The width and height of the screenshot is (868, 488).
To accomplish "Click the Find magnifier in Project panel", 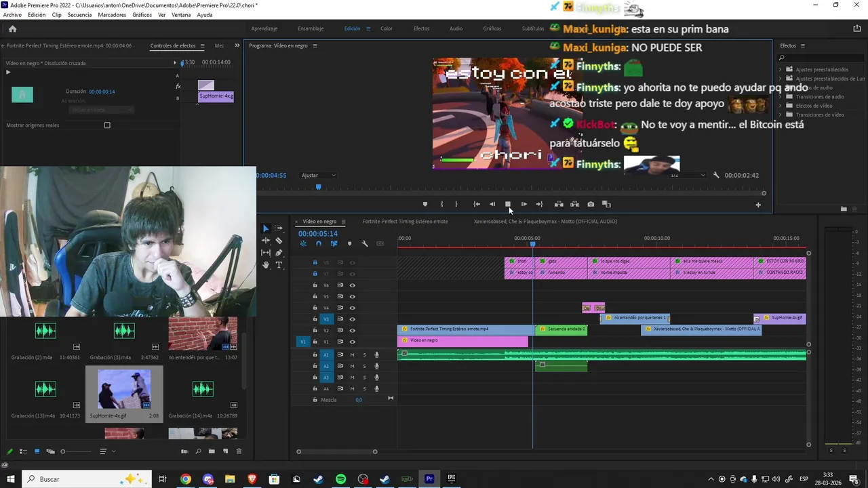I will [198, 451].
